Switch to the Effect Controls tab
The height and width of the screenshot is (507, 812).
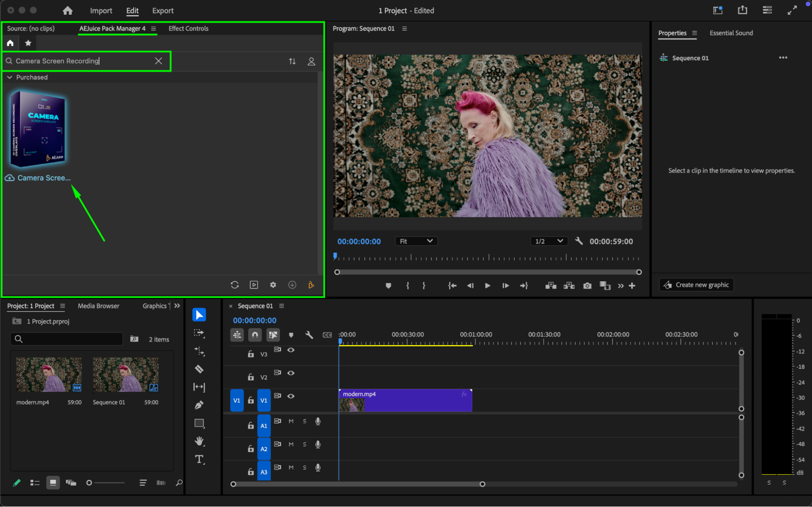pyautogui.click(x=188, y=28)
